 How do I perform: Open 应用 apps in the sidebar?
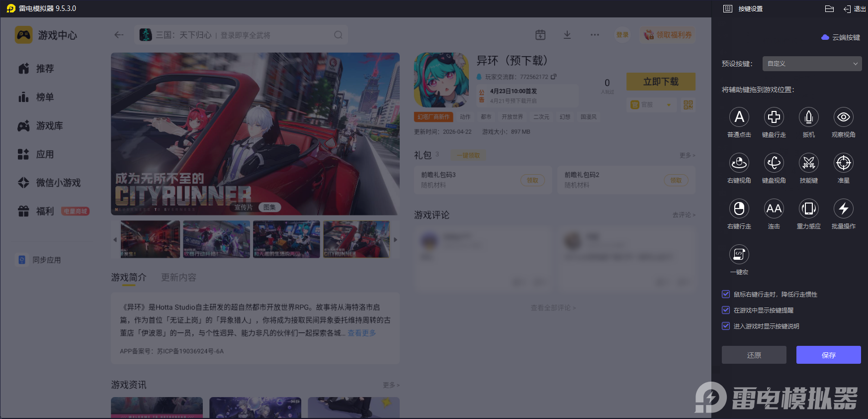pyautogui.click(x=36, y=154)
